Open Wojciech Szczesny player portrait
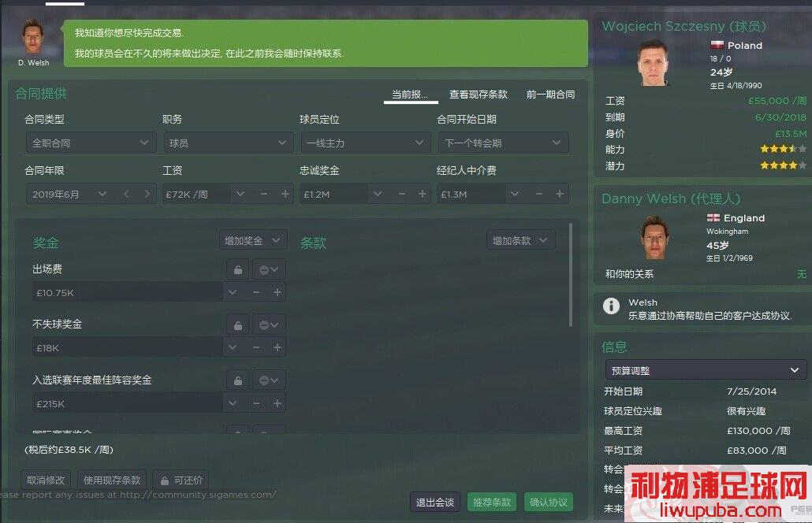Screen dimensions: 812x523 (653, 63)
